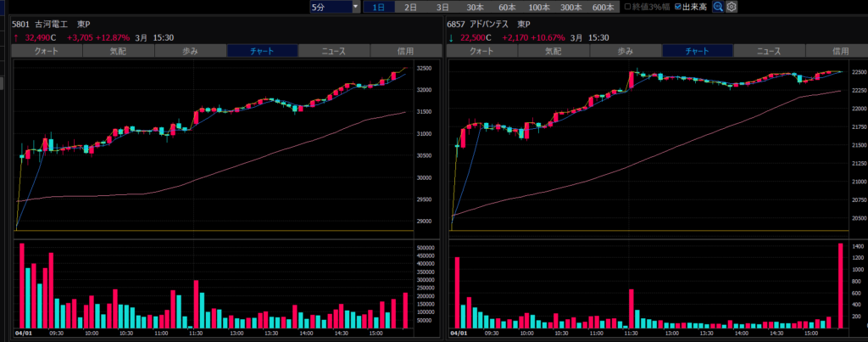Switch period to 2日

410,7
